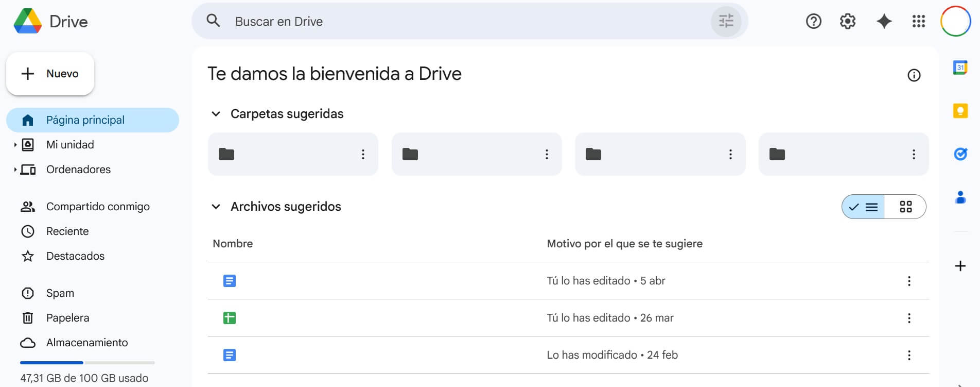This screenshot has height=387, width=980.
Task: Get add-ons plus icon
Action: (x=960, y=266)
